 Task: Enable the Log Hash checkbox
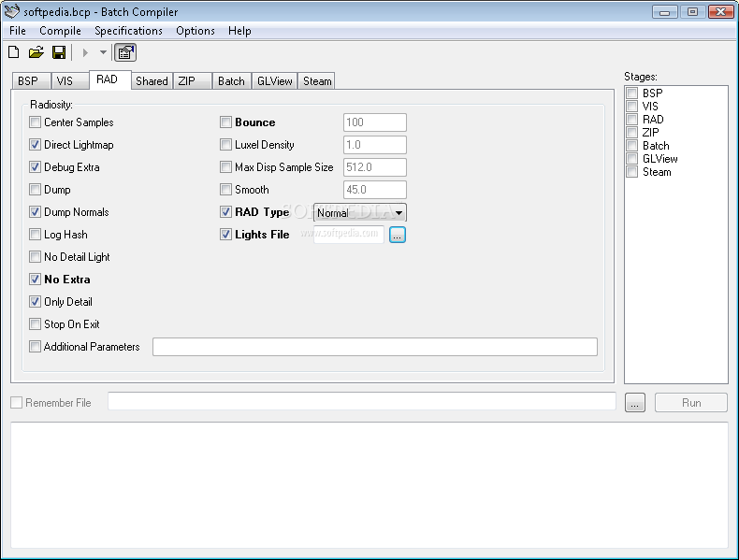(35, 235)
